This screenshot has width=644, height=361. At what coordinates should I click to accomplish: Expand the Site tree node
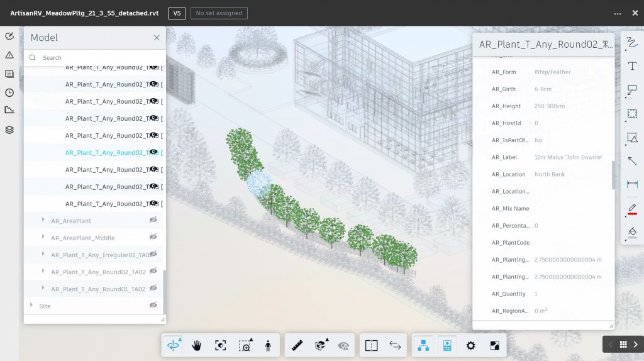point(31,305)
